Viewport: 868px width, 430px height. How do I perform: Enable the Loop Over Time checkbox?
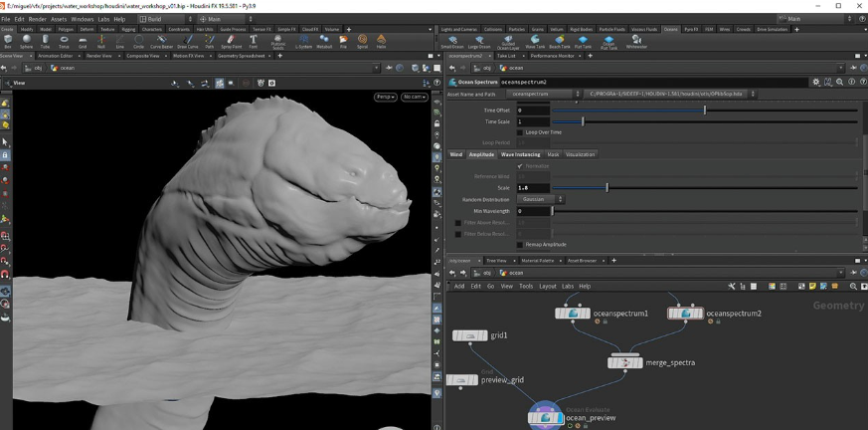[520, 131]
